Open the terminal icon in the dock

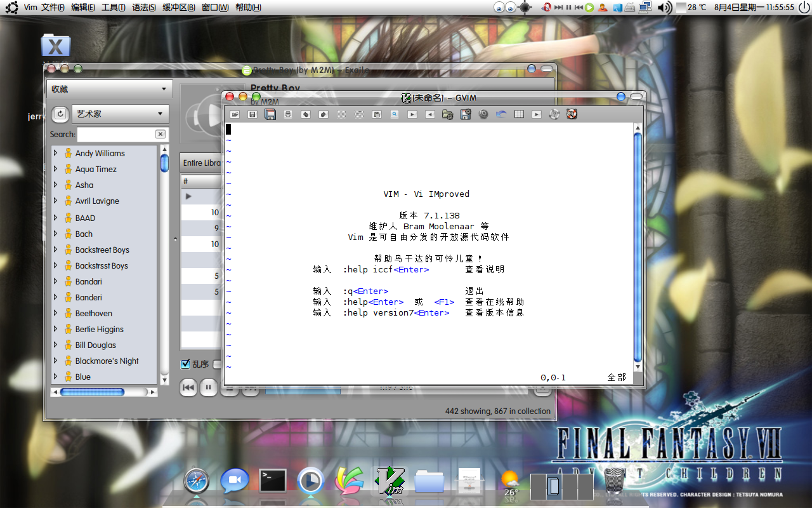point(273,481)
